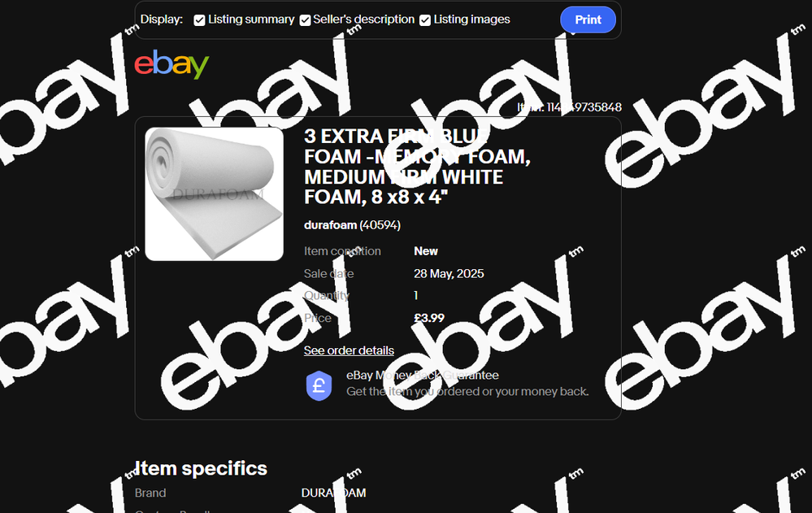
Task: Uncheck the Listing summary checkbox
Action: [199, 20]
